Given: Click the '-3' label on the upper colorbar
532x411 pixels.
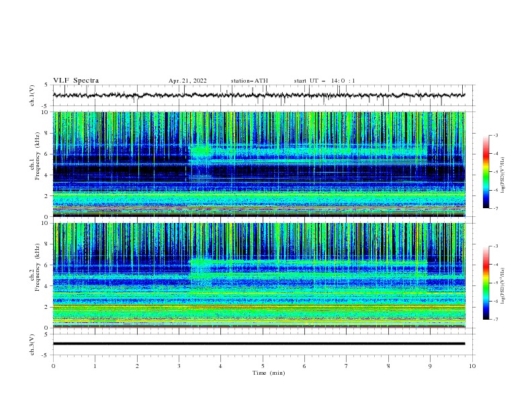Looking at the screenshot, I should [x=495, y=135].
